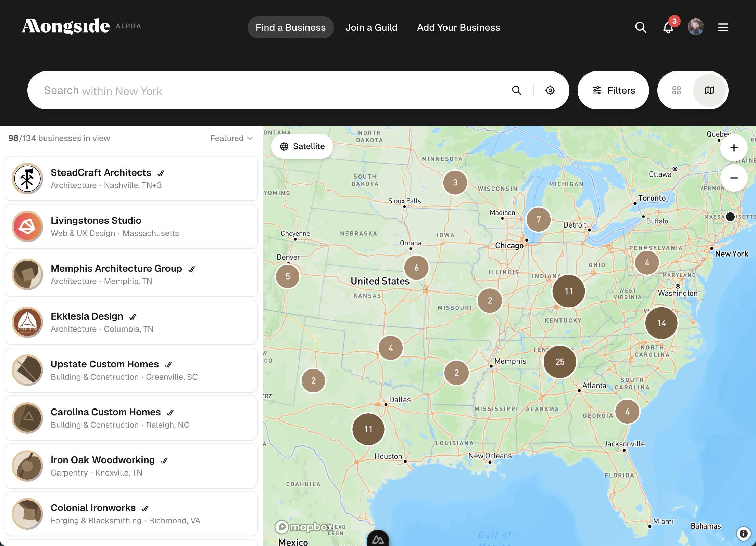756x546 pixels.
Task: Open Upstate Custom Homes title
Action: [105, 364]
